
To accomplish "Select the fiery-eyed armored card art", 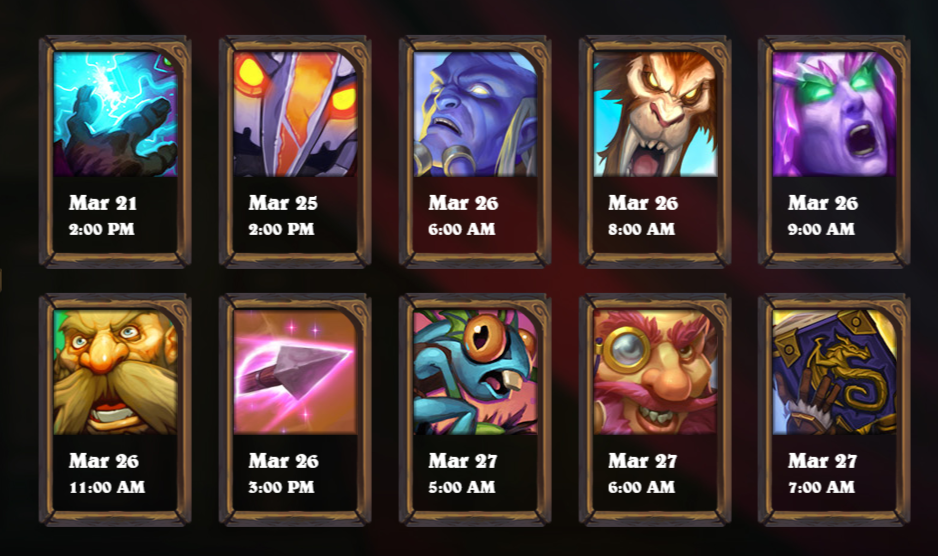I will point(295,114).
